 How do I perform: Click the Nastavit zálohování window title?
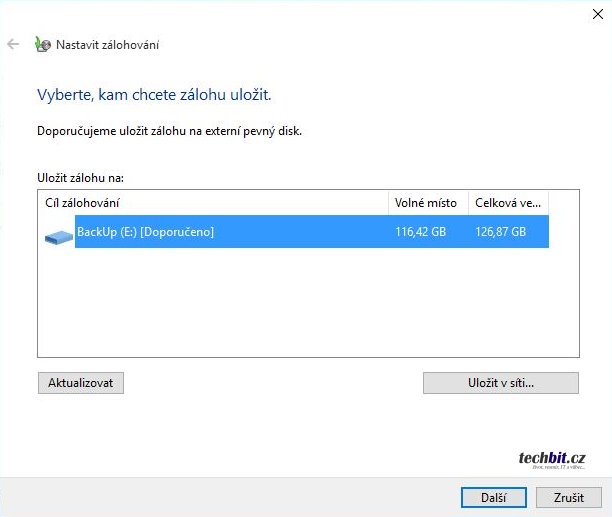click(107, 45)
